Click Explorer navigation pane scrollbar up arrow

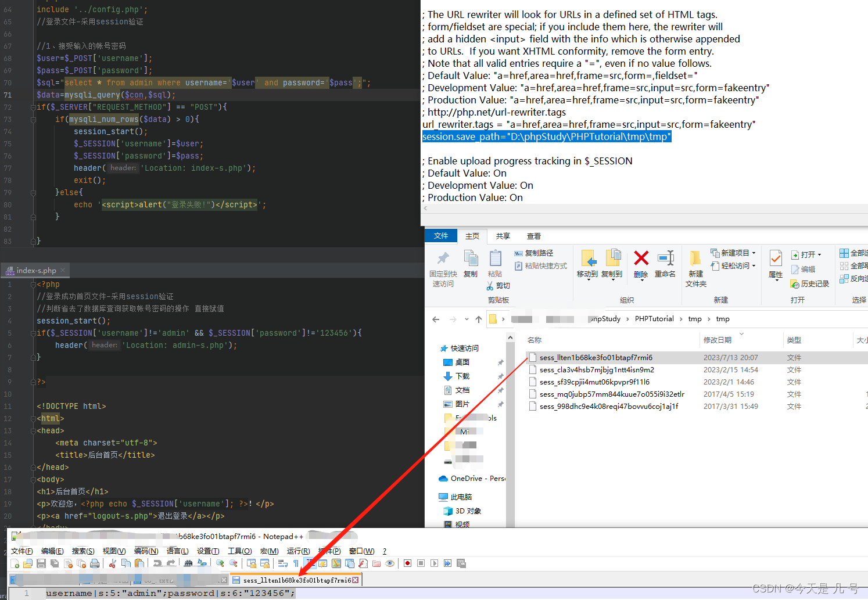coord(510,337)
